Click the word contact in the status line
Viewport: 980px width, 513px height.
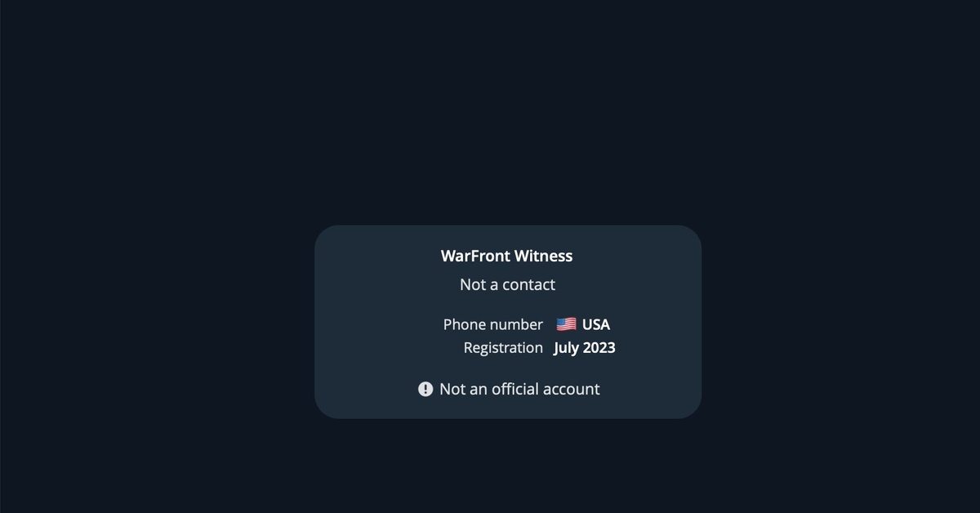click(529, 284)
